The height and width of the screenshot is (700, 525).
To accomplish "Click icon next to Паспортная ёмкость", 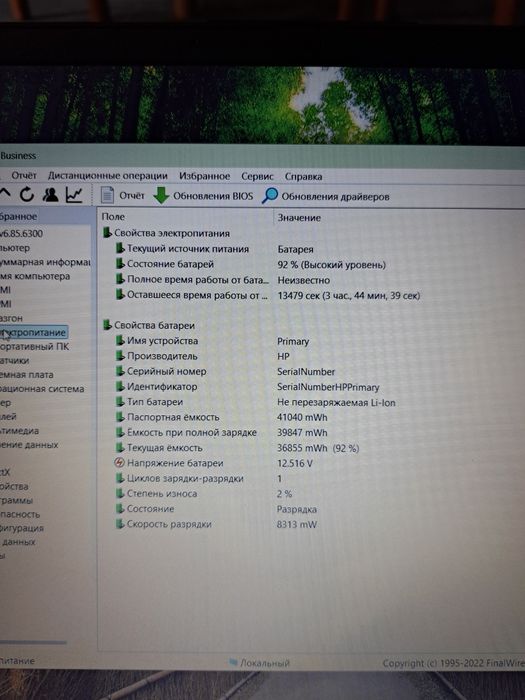I will (120, 417).
